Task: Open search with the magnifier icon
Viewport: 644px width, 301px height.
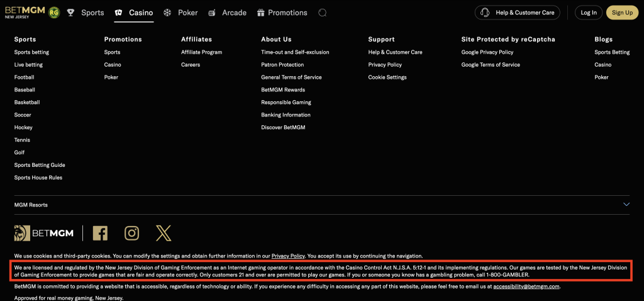Action: [x=323, y=13]
